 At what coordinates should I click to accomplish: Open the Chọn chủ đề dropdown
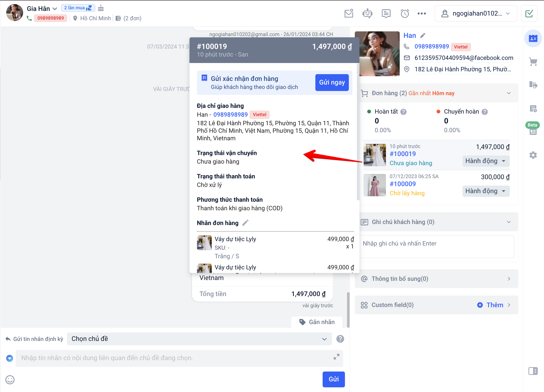point(199,339)
